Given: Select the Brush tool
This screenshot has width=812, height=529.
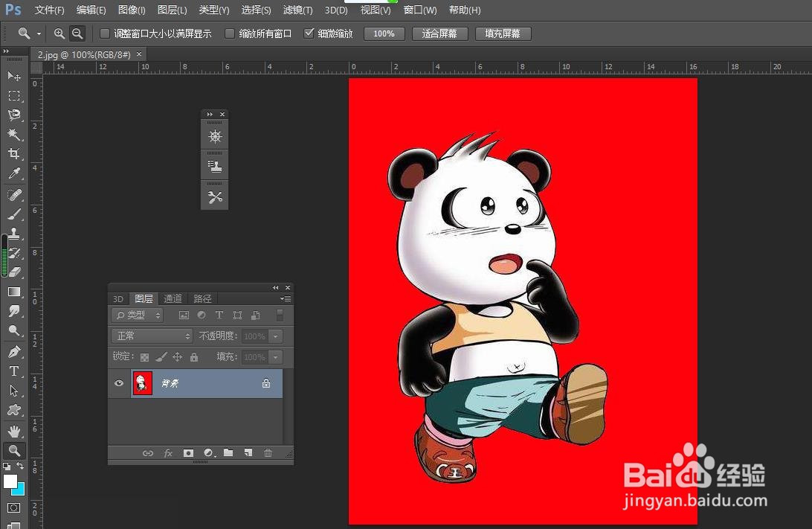Looking at the screenshot, I should (14, 214).
